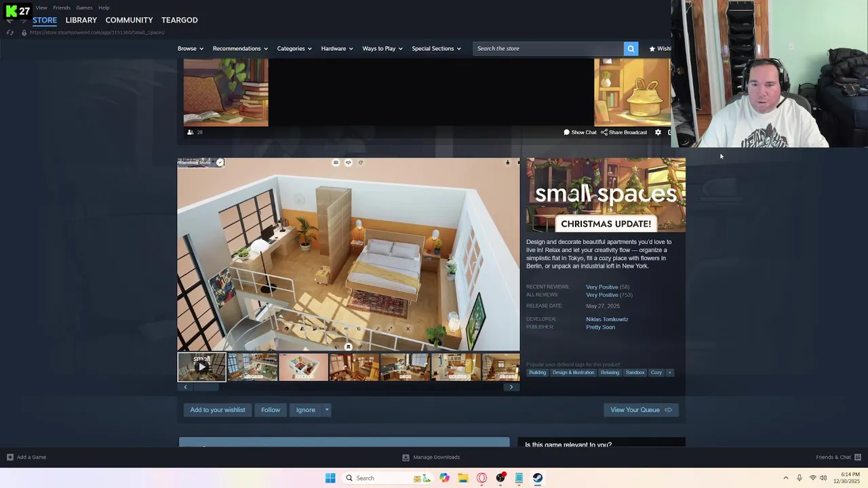Viewport: 868px width, 488px height.
Task: Click broadcast viewer count icon
Action: (191, 132)
